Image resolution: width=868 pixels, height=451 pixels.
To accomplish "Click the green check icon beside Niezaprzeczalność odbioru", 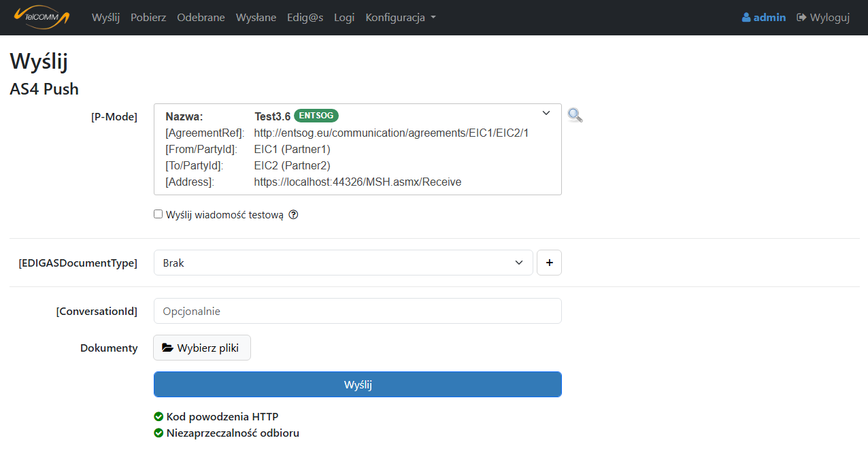I will click(x=158, y=433).
